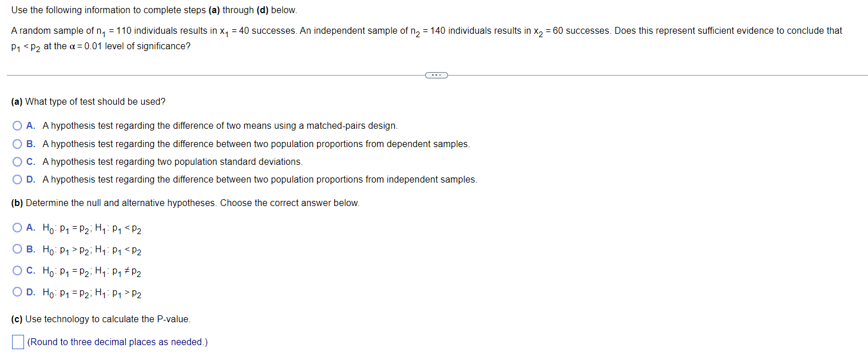Screen dimensions: 868x356
Task: Choose hypothesis option D with H1: p1 > p2
Action: pyautogui.click(x=17, y=291)
